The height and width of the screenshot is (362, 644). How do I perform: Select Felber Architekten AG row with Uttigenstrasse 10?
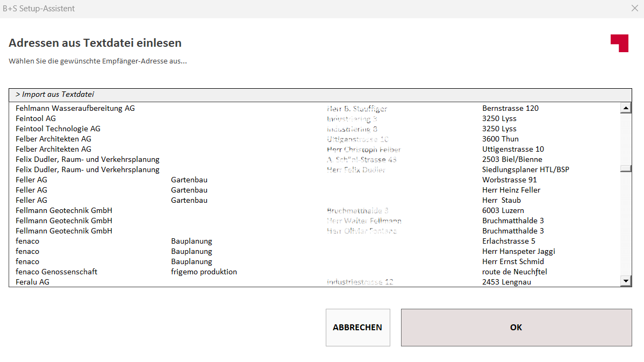click(314, 149)
